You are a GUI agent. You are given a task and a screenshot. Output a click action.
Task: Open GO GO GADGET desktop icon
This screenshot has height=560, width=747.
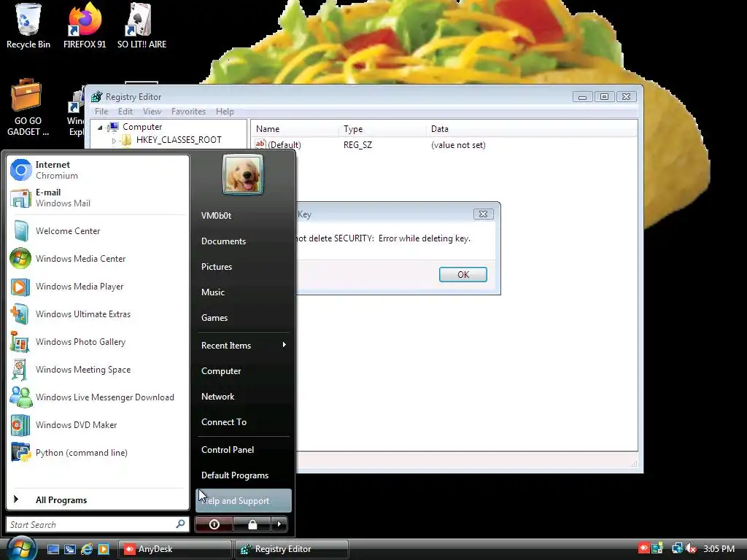pos(28,108)
